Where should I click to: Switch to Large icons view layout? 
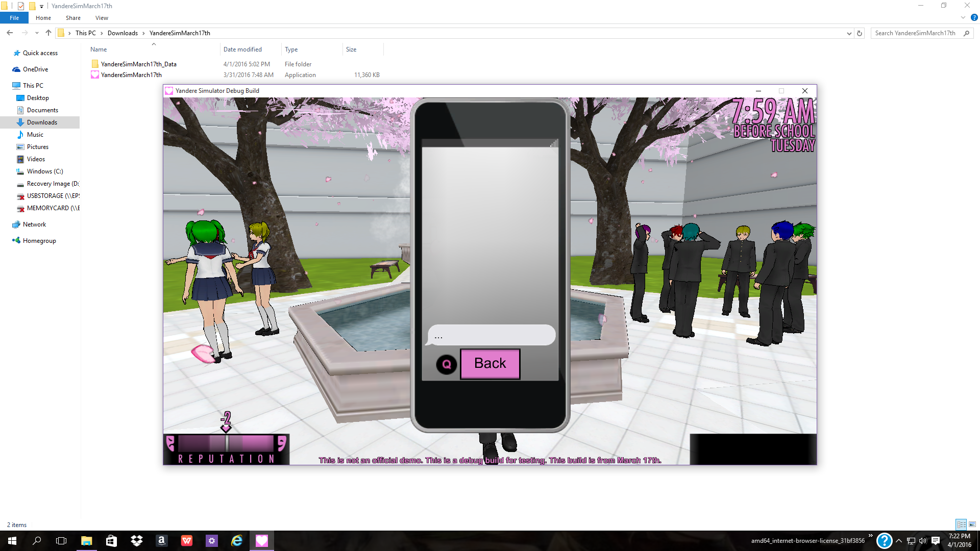pos(972,524)
